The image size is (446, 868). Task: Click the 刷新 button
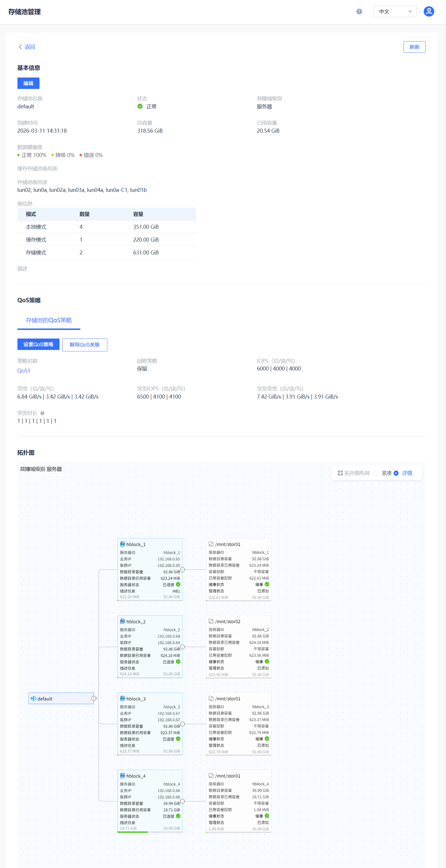click(414, 47)
